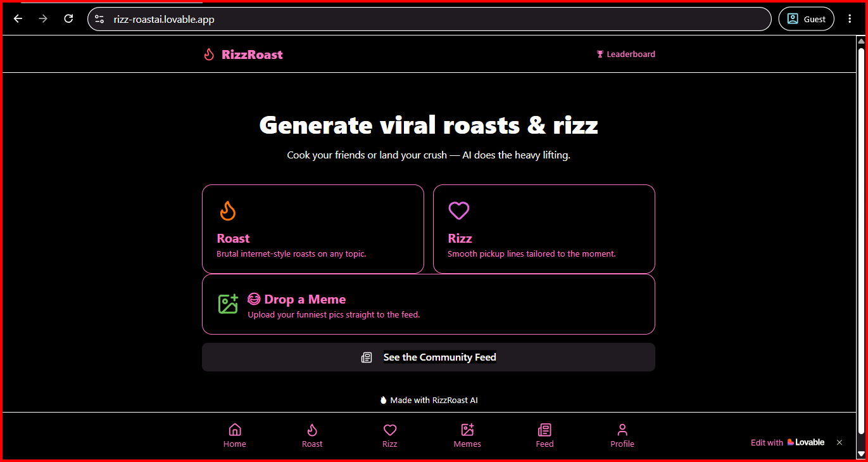This screenshot has width=868, height=462.
Task: Click the person icon above Profile
Action: 622,430
